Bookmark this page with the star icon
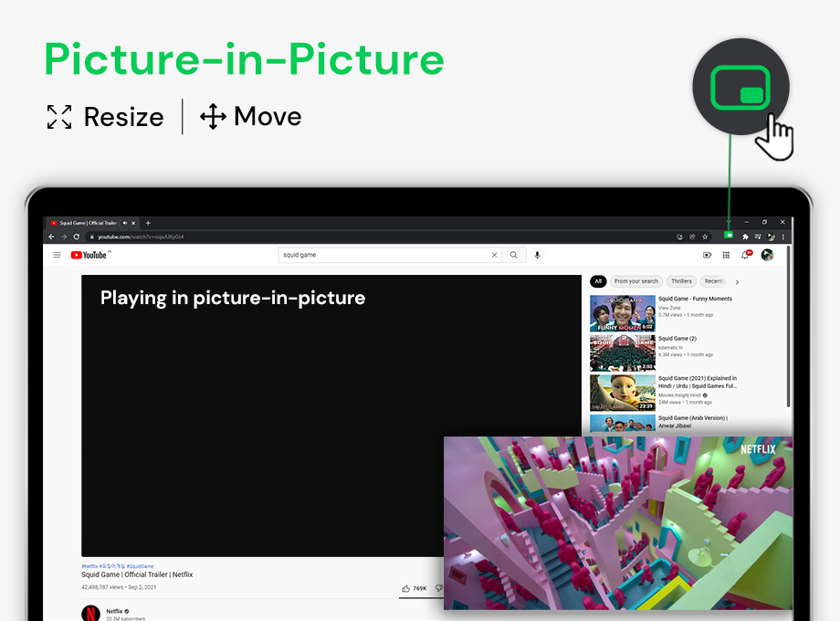The width and height of the screenshot is (840, 621). click(x=705, y=237)
